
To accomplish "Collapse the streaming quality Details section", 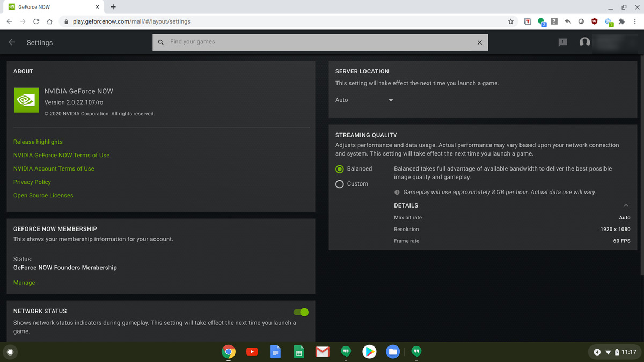I will tap(626, 205).
